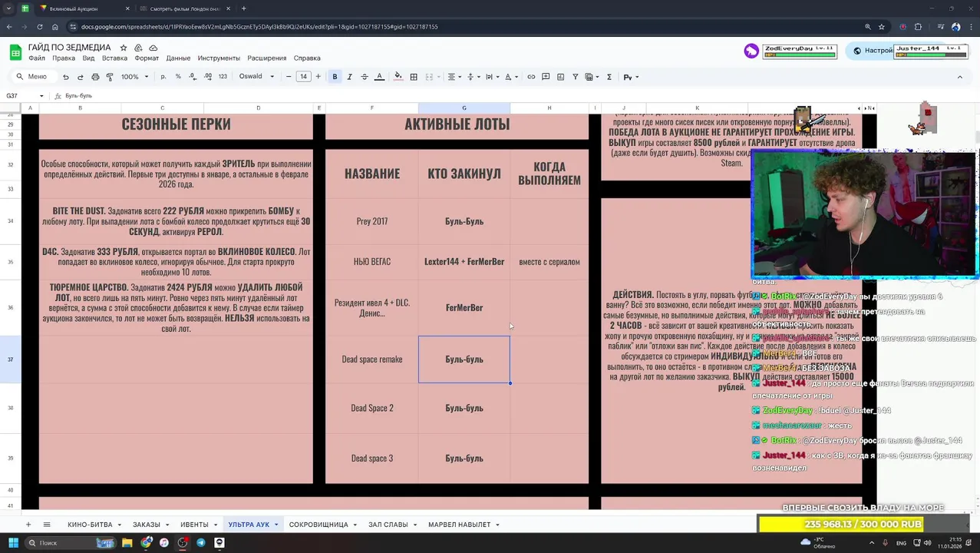
Task: Open the Формат menu
Action: pyautogui.click(x=147, y=58)
